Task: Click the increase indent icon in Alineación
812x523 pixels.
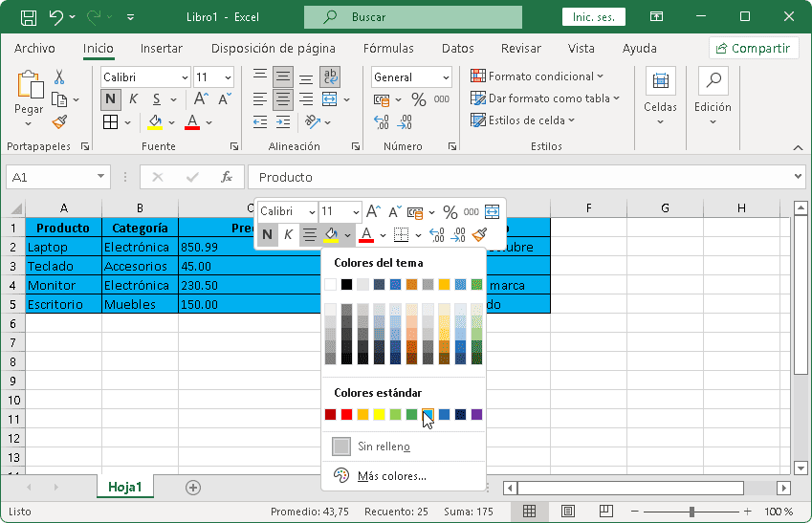Action: tap(283, 121)
